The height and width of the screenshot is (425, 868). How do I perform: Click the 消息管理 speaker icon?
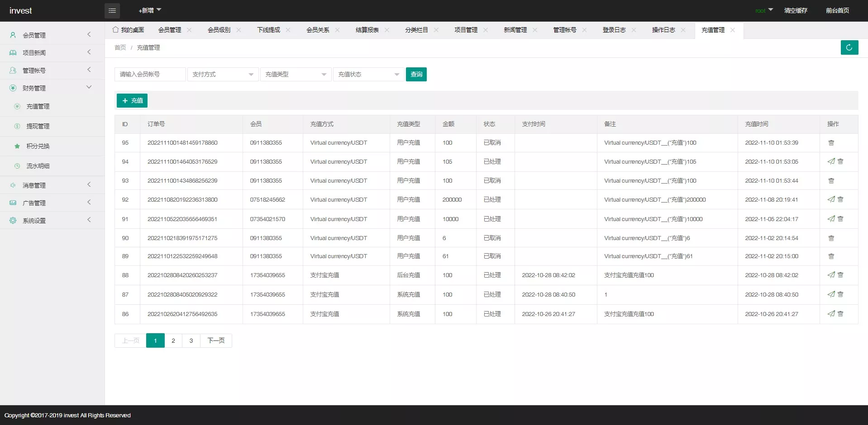[13, 185]
